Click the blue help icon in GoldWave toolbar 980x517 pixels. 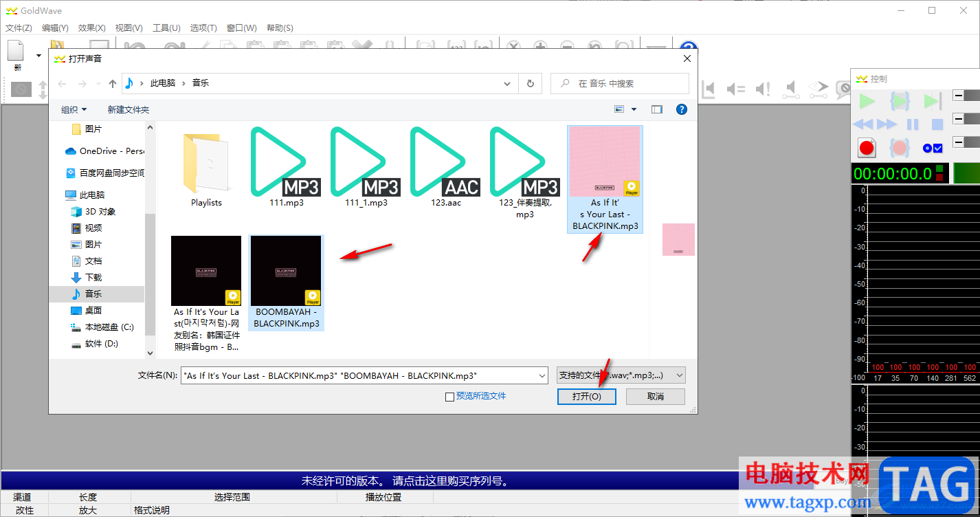[x=689, y=47]
